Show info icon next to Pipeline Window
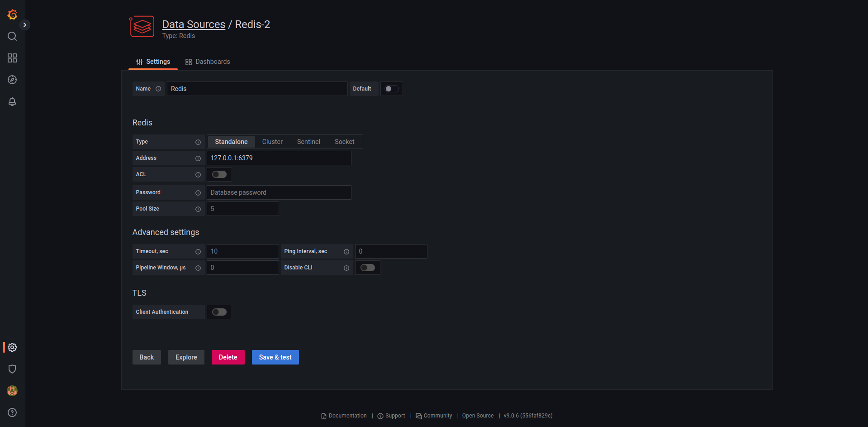This screenshot has width=868, height=427. (x=198, y=268)
